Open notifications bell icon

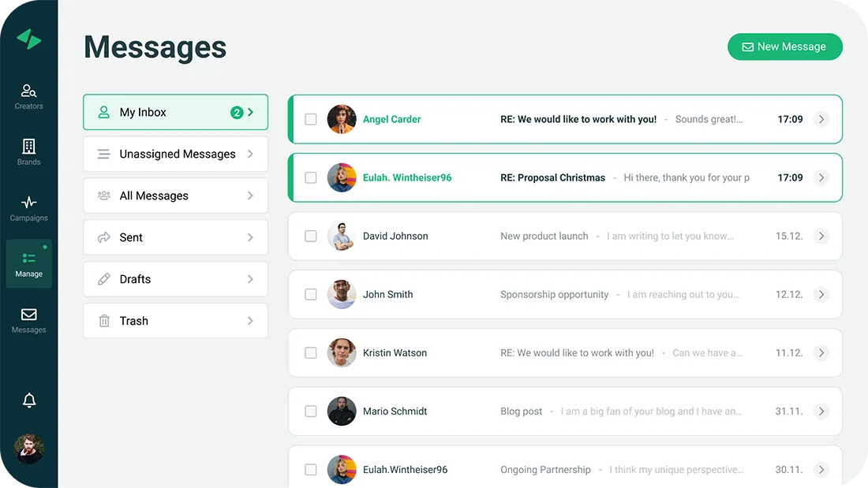pos(29,400)
